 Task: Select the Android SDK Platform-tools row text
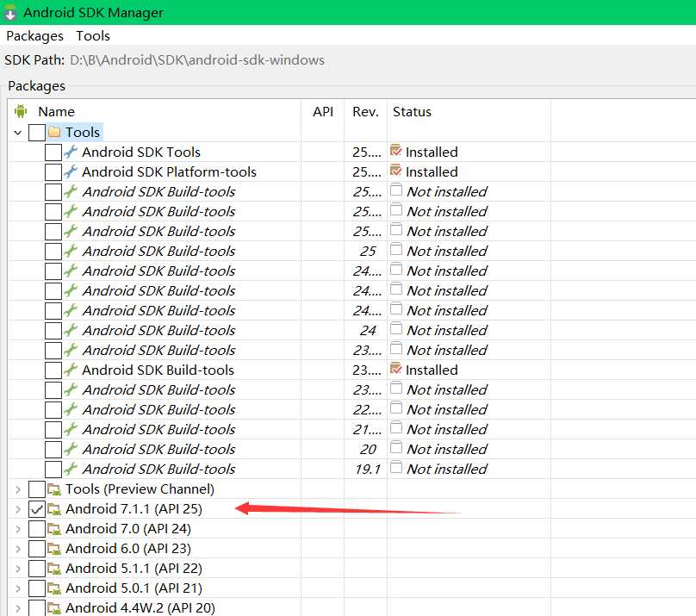[x=169, y=172]
